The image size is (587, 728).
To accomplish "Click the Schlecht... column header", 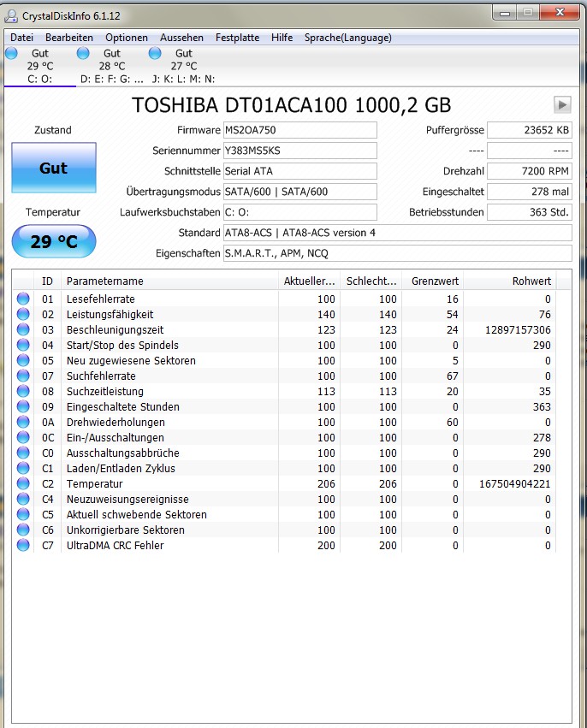I will [x=371, y=281].
